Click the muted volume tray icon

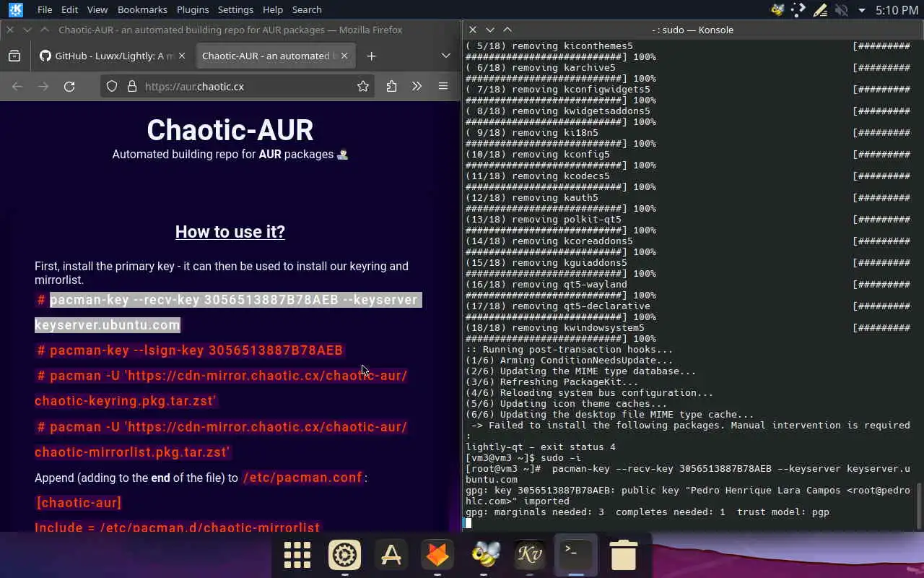coord(841,10)
